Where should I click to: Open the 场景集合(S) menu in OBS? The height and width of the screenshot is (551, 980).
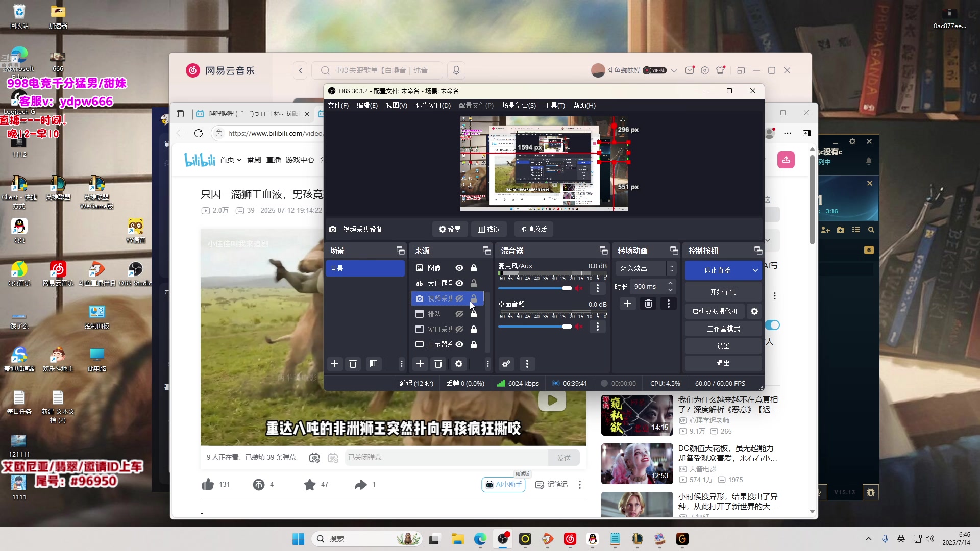click(519, 105)
